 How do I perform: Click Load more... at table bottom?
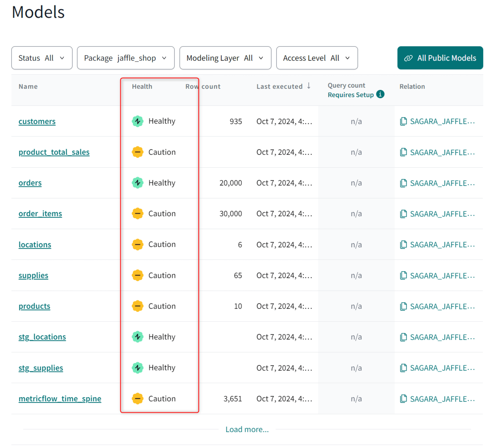point(247,429)
